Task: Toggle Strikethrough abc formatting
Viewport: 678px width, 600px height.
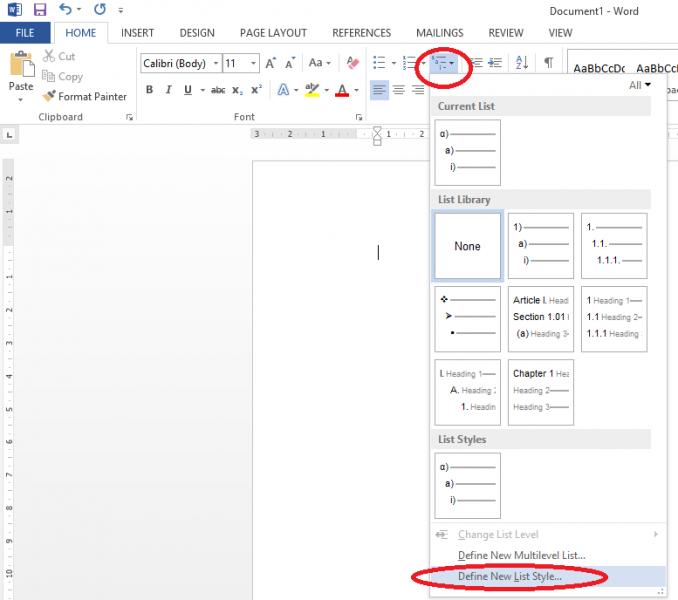Action: pos(217,90)
